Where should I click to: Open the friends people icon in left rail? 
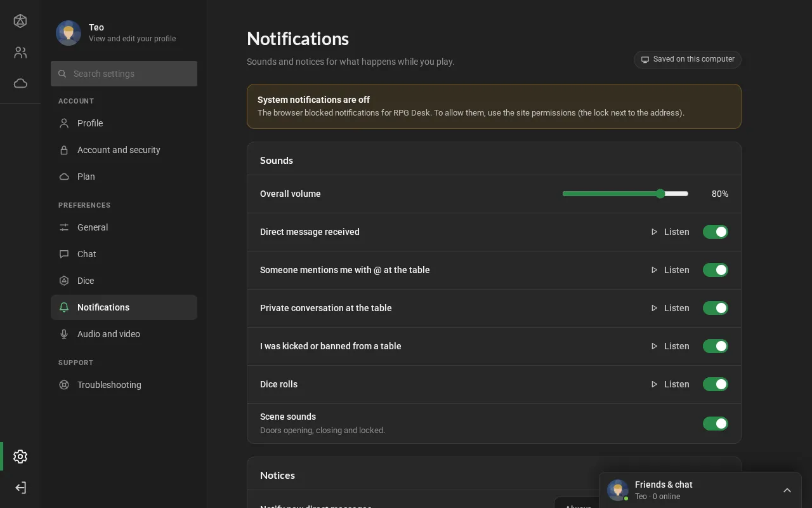pyautogui.click(x=20, y=53)
